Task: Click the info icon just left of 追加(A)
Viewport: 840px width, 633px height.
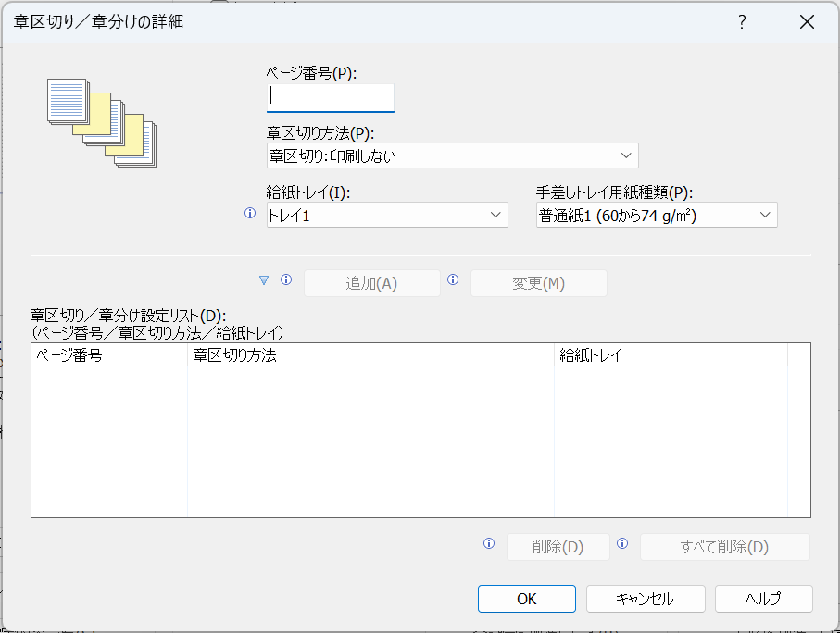Action: coord(286,279)
